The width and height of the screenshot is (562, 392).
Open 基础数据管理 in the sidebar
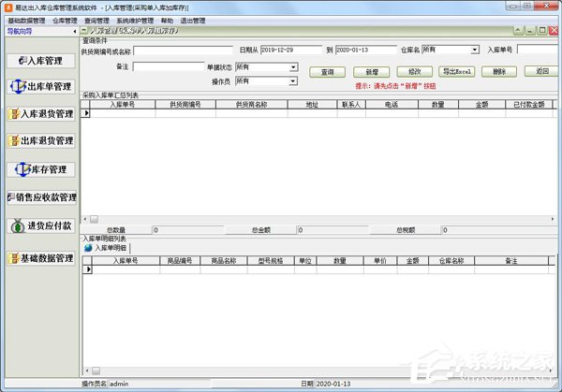[x=41, y=258]
